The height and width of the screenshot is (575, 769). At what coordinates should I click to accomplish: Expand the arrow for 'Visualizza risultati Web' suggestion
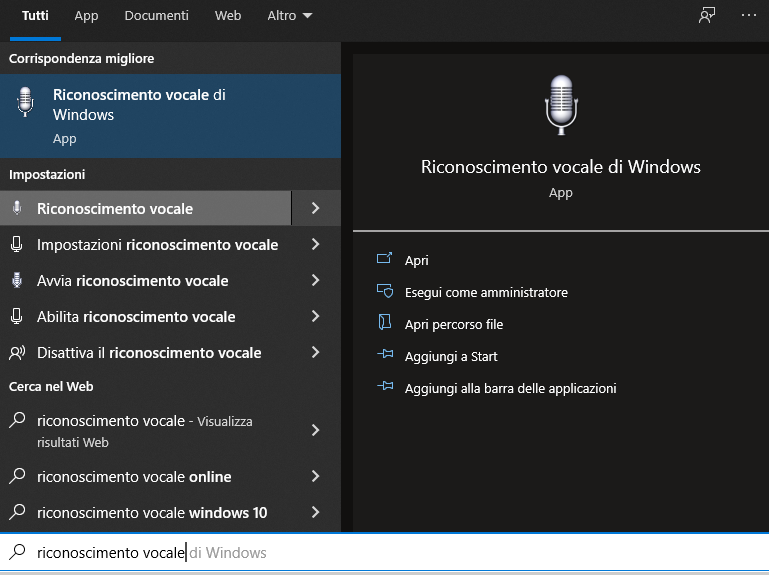pos(316,430)
